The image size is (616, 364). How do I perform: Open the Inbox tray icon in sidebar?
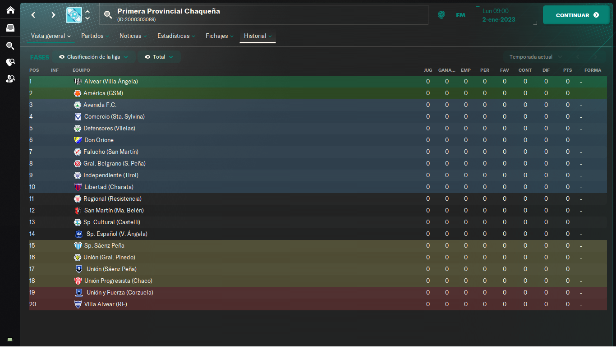click(x=10, y=28)
